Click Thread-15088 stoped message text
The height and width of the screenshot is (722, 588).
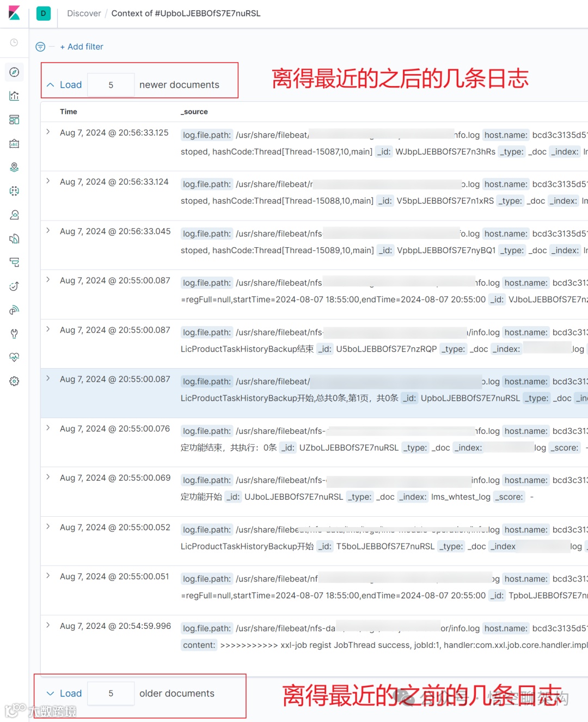point(277,201)
